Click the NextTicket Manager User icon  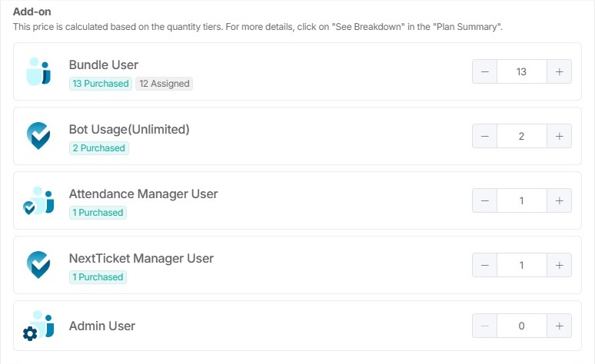click(x=38, y=265)
